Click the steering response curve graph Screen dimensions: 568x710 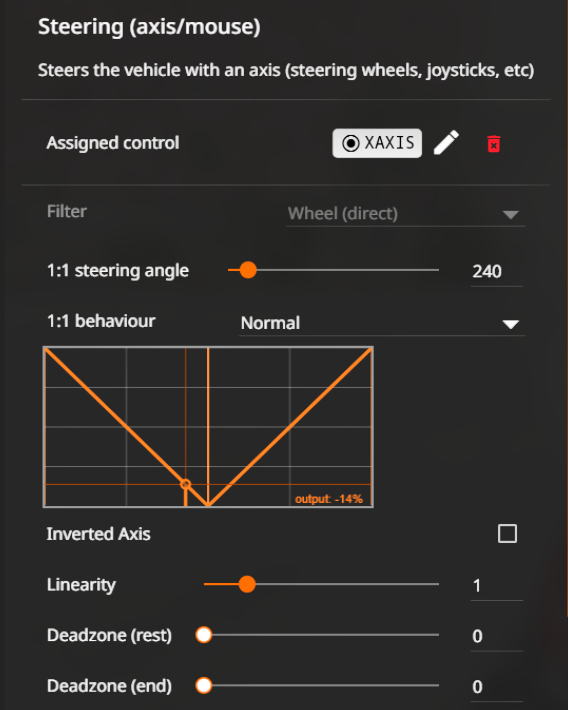click(x=208, y=427)
